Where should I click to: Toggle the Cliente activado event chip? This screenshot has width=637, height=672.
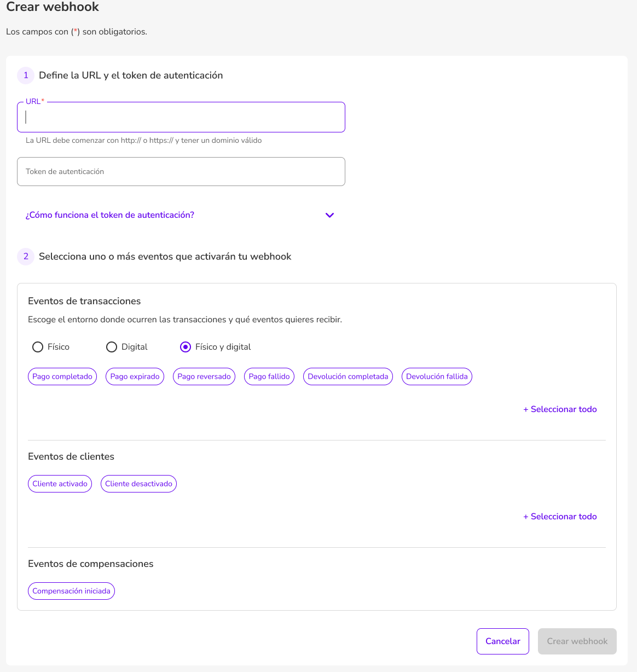[60, 484]
